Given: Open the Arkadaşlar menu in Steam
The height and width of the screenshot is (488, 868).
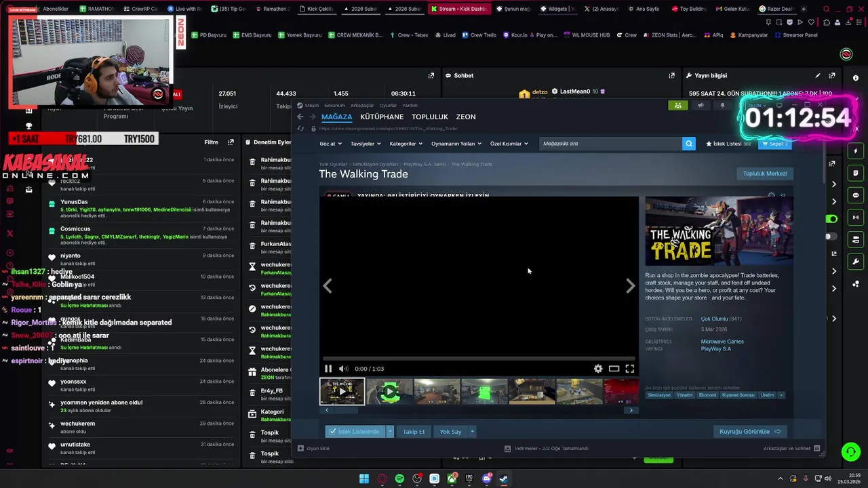Looking at the screenshot, I should click(x=362, y=105).
